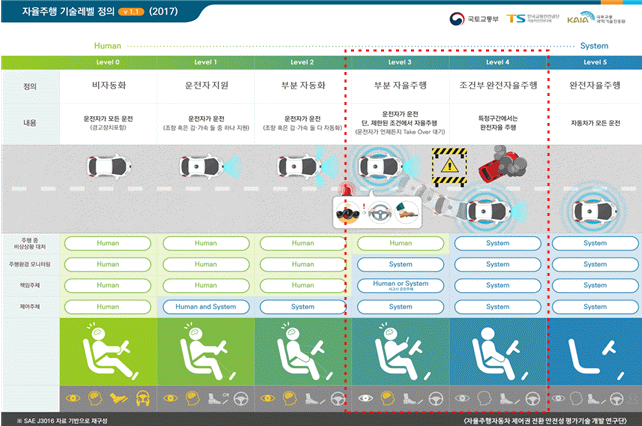642x426 pixels.
Task: Select the Level 2 column header
Action: pyautogui.click(x=302, y=62)
